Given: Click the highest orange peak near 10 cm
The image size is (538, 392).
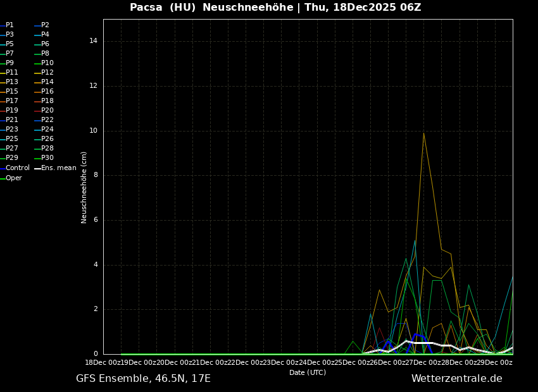Looking at the screenshot, I should point(423,133).
